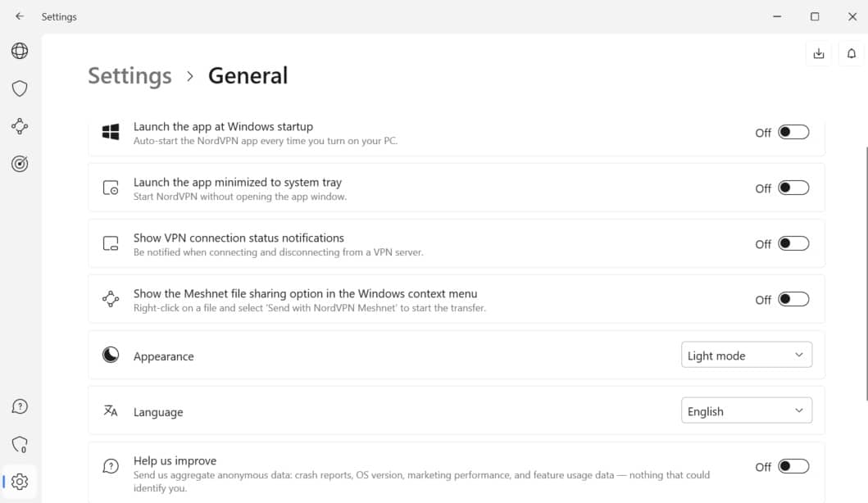Expand the Language English dropdown
Image resolution: width=868 pixels, height=503 pixels.
click(x=746, y=410)
